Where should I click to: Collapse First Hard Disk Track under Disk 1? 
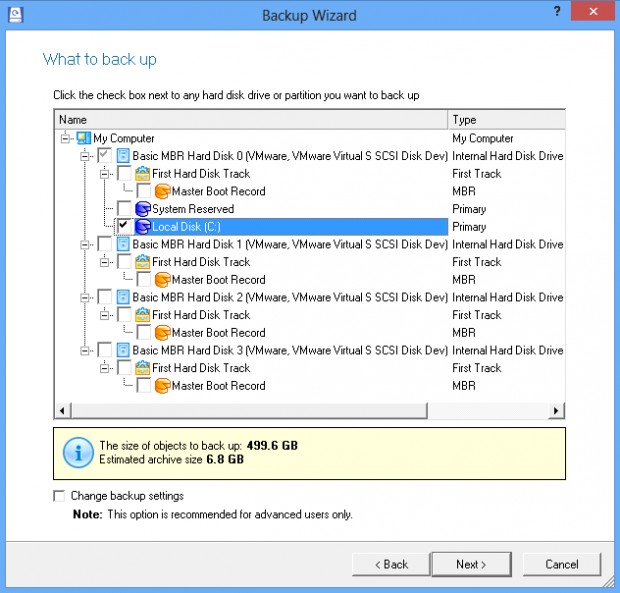coord(104,262)
